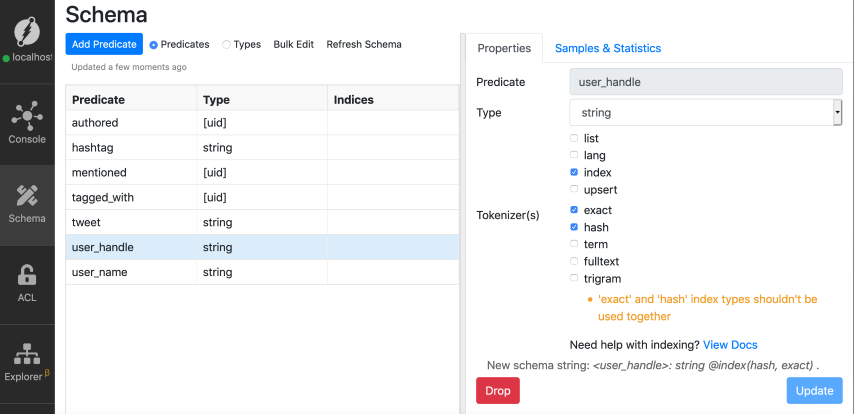Image resolution: width=854 pixels, height=414 pixels.
Task: Click the localhost connection status indicator
Action: tap(5, 57)
